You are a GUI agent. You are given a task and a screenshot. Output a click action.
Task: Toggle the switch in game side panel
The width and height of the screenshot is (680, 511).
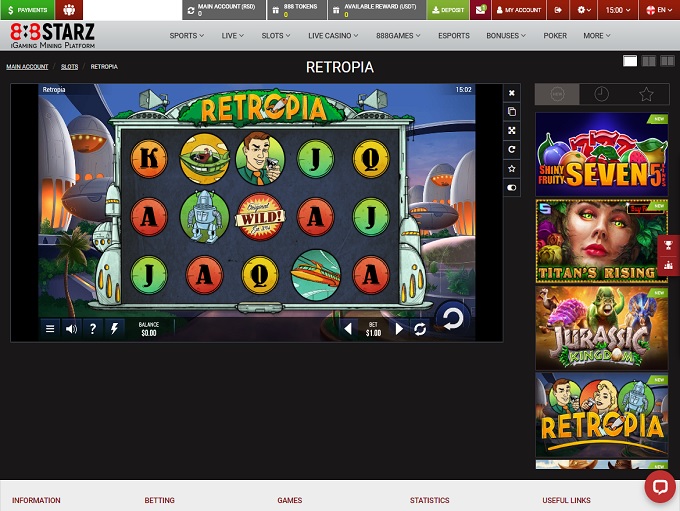(512, 187)
